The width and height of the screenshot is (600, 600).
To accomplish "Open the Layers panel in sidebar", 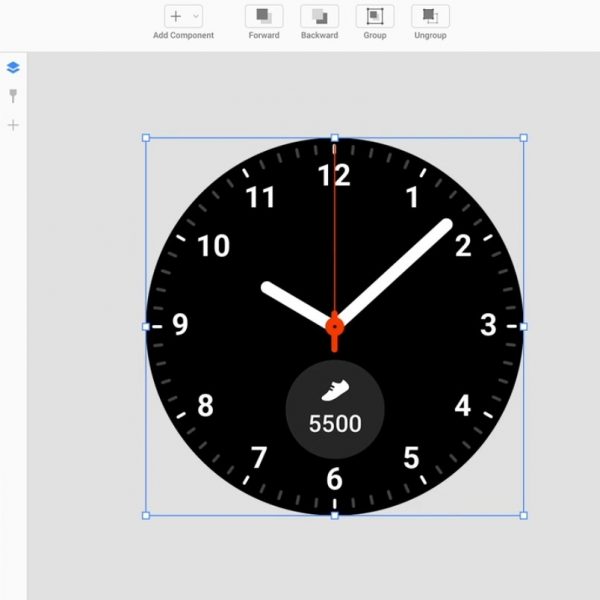I will [13, 68].
